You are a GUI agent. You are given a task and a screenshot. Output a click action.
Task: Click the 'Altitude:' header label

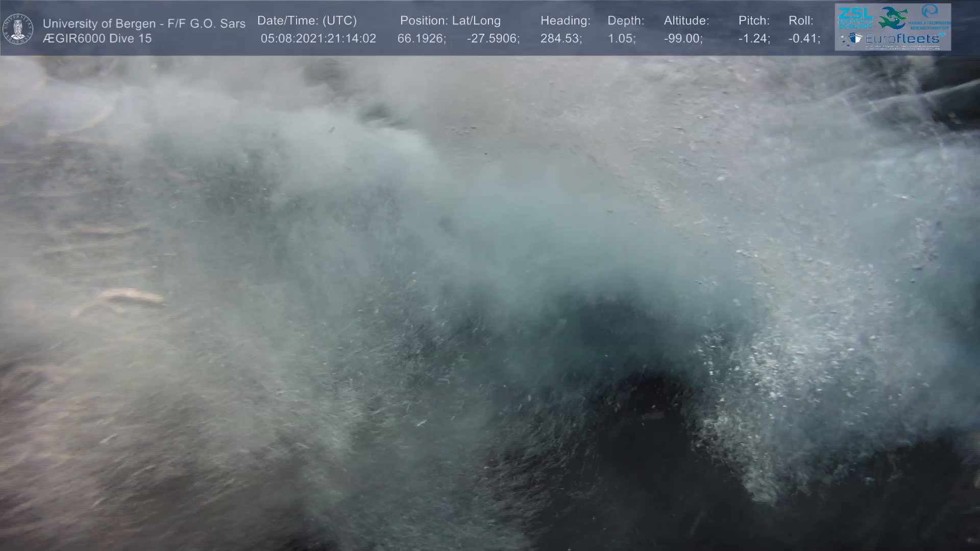686,21
